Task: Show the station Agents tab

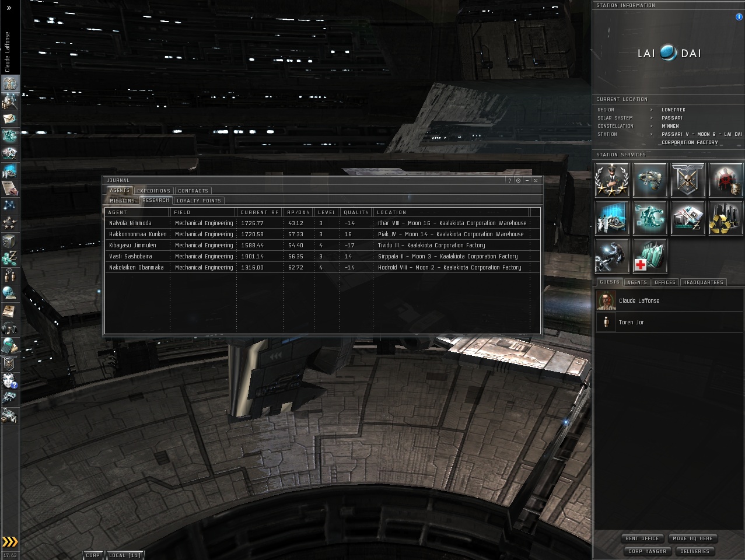Action: coord(636,282)
